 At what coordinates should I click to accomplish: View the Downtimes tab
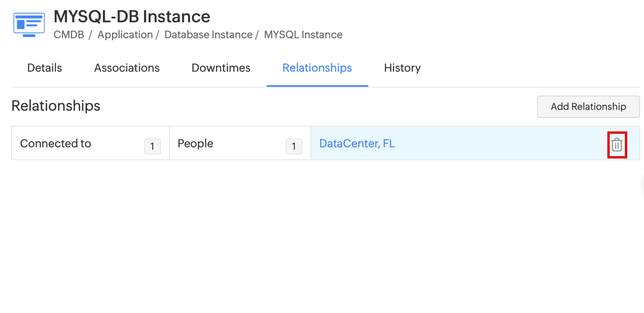tap(221, 68)
